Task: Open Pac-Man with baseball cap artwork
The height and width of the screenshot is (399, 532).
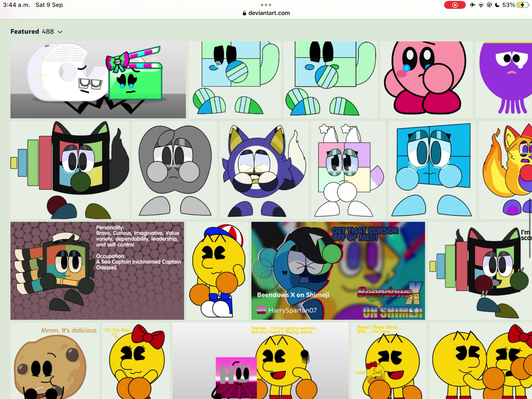Action: point(218,271)
